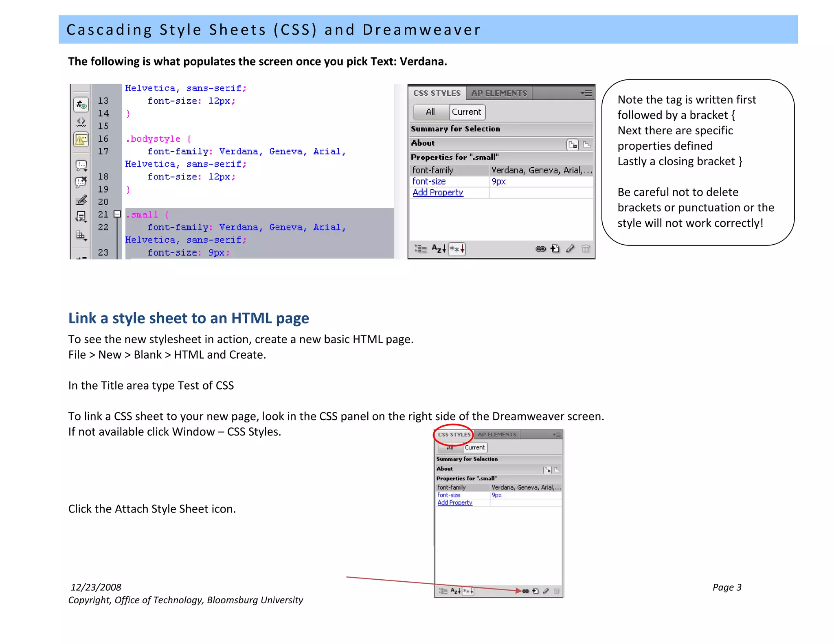Open the bottom panel's options menu icon
The image size is (834, 644).
point(557,435)
